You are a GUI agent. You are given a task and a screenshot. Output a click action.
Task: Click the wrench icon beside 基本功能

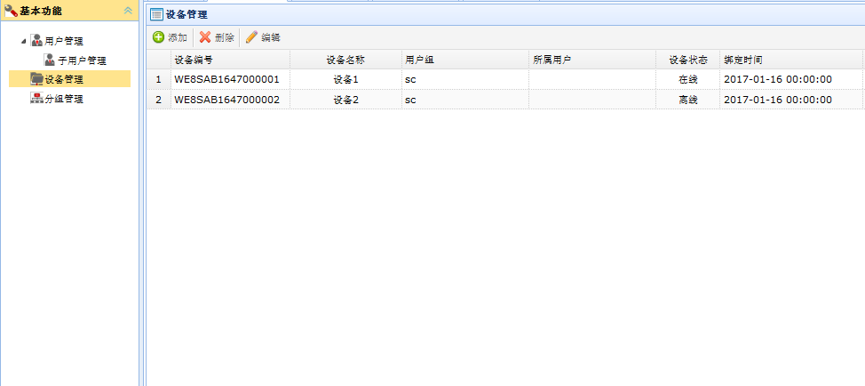click(11, 10)
